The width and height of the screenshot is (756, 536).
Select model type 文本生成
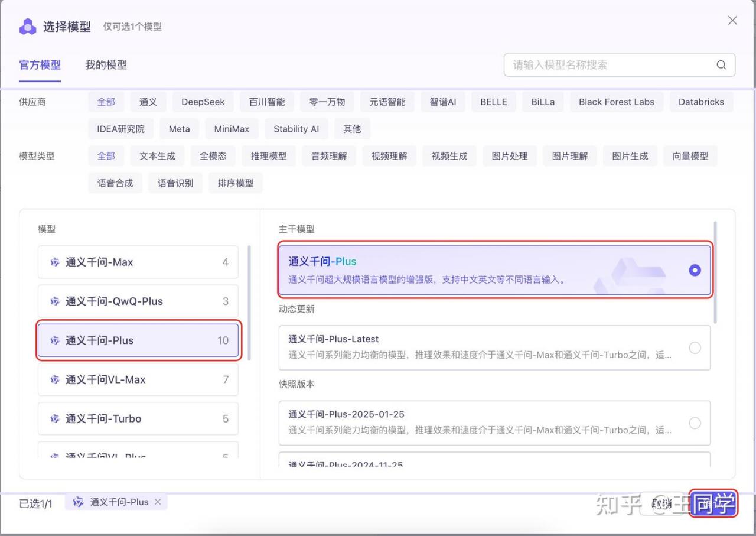[158, 156]
